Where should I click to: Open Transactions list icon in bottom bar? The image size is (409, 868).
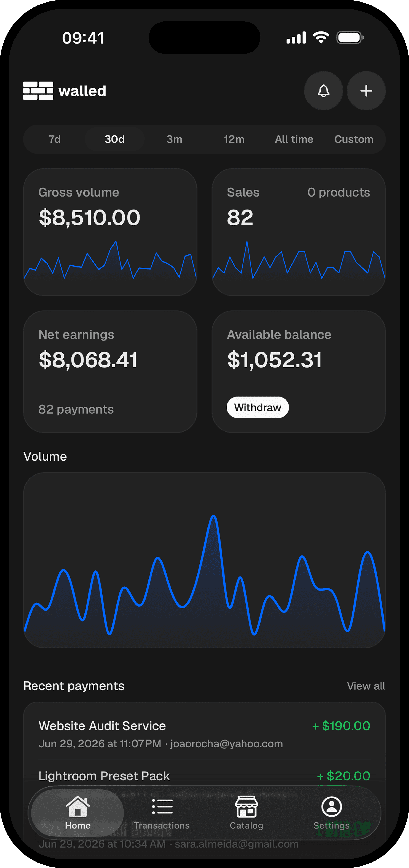162,807
